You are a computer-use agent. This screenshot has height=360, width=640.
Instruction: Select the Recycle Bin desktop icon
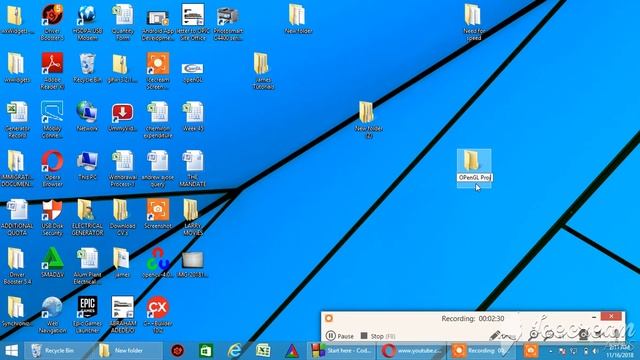pyautogui.click(x=87, y=68)
